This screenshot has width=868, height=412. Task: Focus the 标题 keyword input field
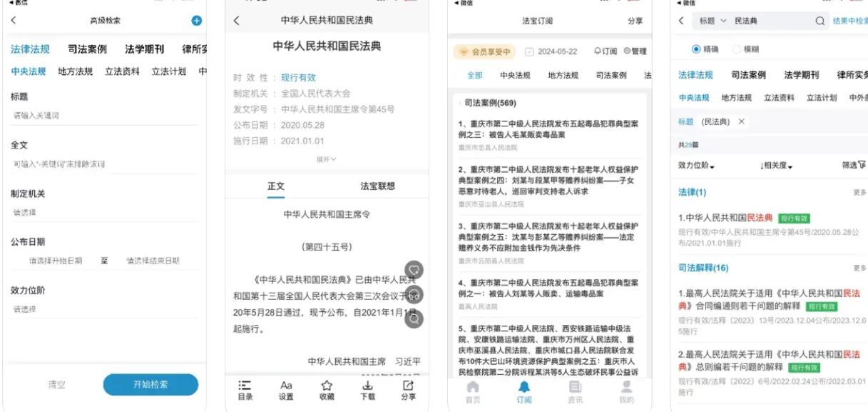[x=104, y=115]
